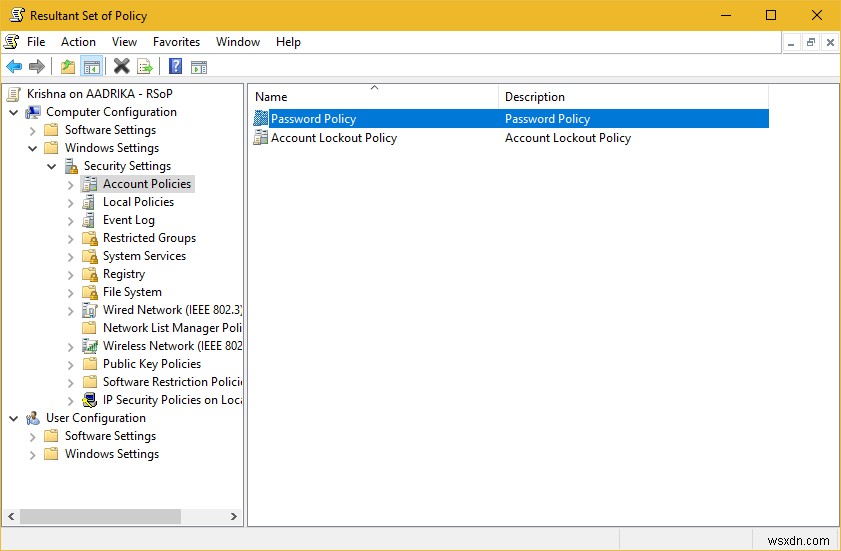The height and width of the screenshot is (551, 841).
Task: Open the Window menu
Action: click(238, 42)
